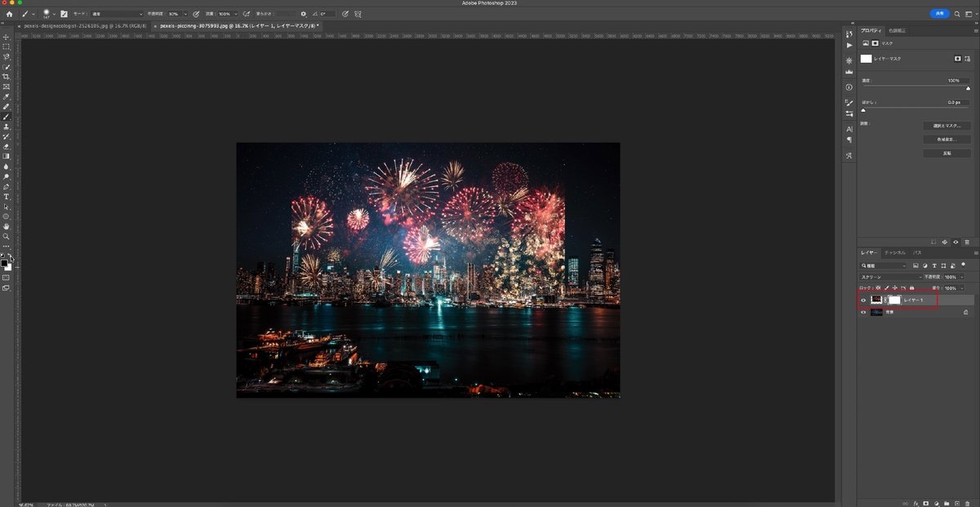Screen dimensions: 980x507
Task: Click the brush angle 0° input field
Action: 327,14
